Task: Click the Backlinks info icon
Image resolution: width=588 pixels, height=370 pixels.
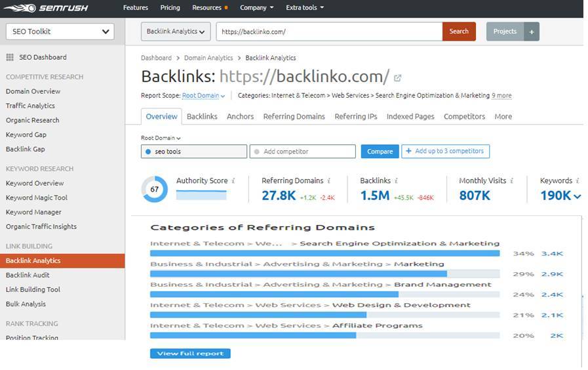Action: [x=396, y=181]
